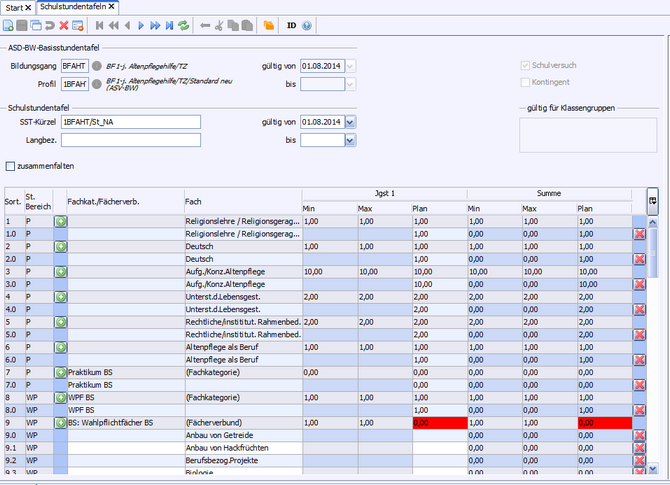Click the Langbez. text field
This screenshot has width=670, height=485.
click(x=130, y=140)
